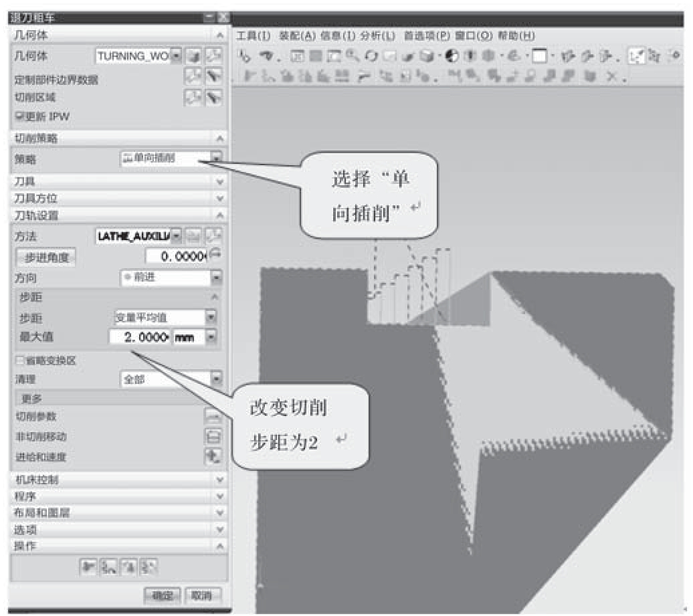Expand the 选项 section
The image size is (693, 616).
coord(118,530)
